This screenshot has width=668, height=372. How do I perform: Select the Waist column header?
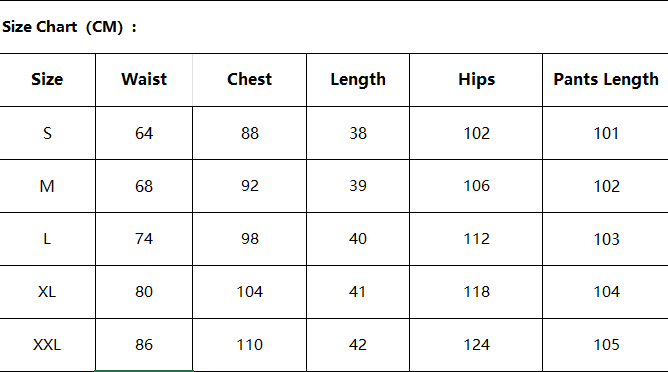(144, 80)
